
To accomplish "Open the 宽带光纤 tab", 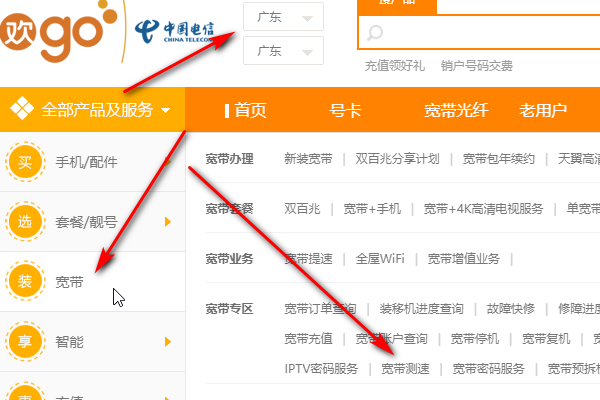I will (456, 111).
